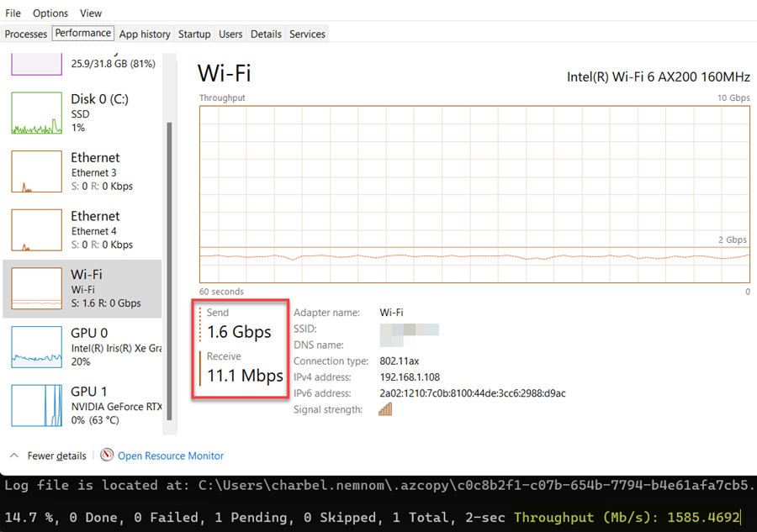Click the Resource Monitor gauge icon
This screenshot has height=532, width=757.
point(107,455)
